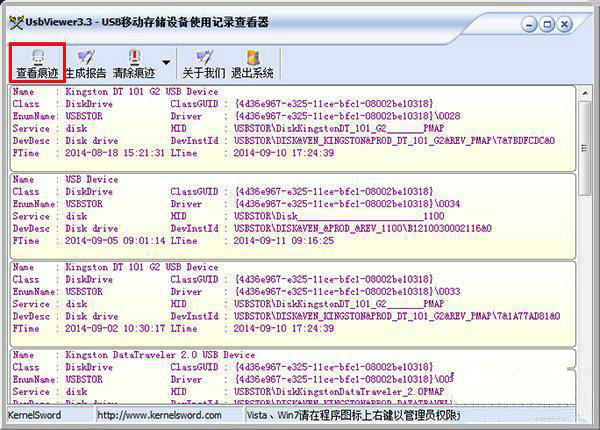Click DevInstId ending in 7&7BDFCDC&0
This screenshot has width=600, height=430.
pos(394,141)
